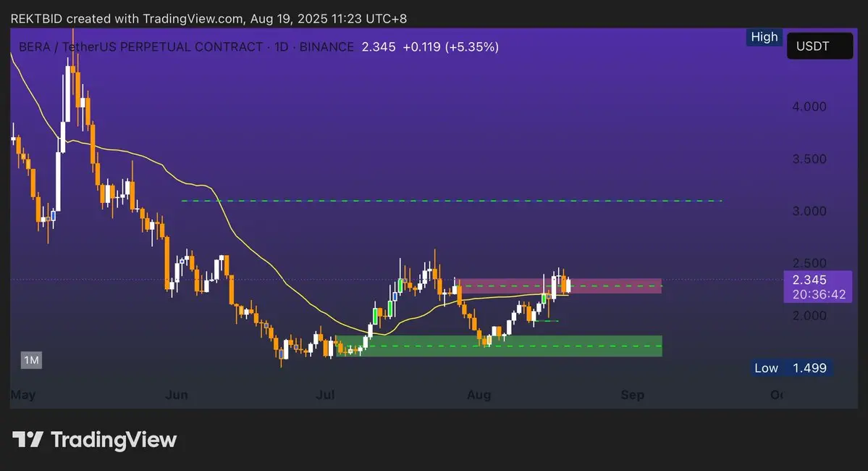
Task: Click the 1M timeframe badge
Action: (x=32, y=360)
